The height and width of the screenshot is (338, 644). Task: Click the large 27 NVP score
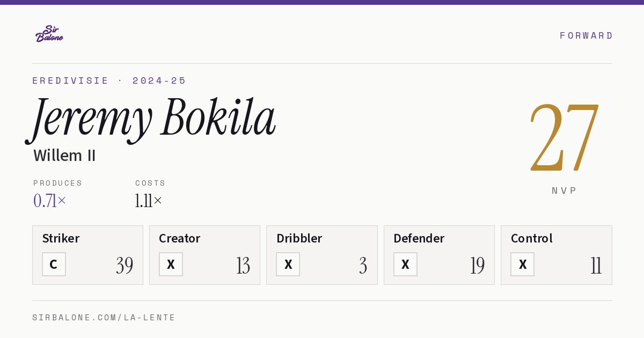tap(564, 137)
